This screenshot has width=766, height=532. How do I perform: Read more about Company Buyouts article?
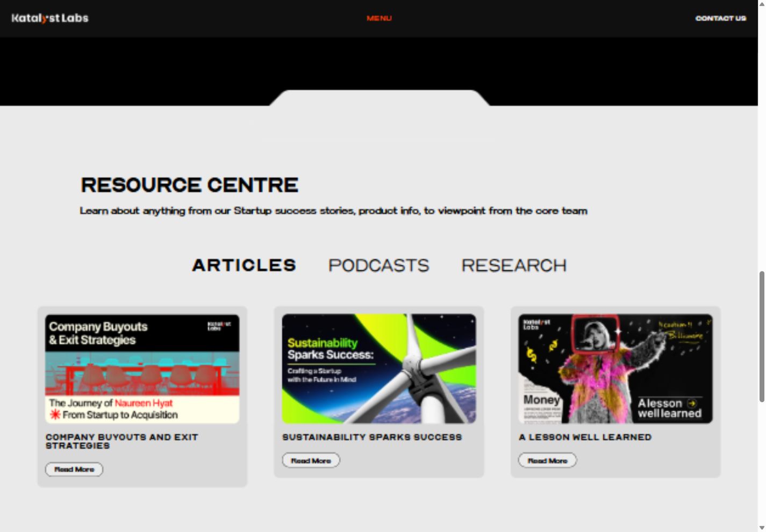[x=74, y=469]
